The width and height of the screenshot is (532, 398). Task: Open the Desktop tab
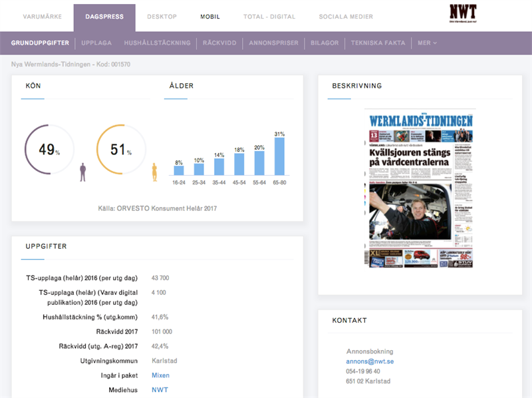pyautogui.click(x=162, y=17)
